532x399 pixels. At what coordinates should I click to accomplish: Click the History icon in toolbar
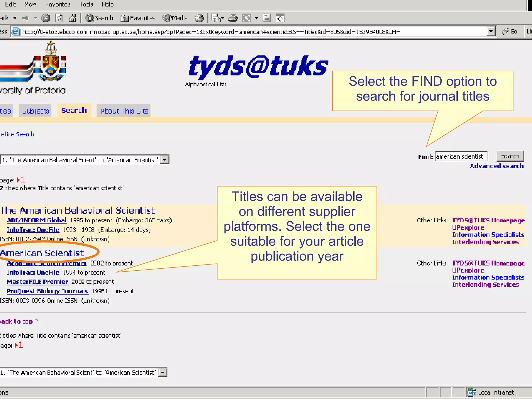199,18
